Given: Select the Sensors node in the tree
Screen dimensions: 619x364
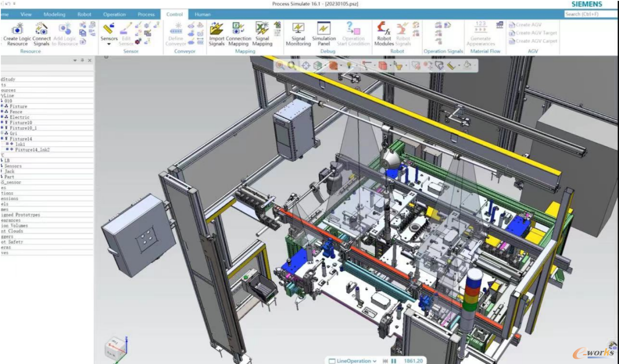Looking at the screenshot, I should coord(13,166).
